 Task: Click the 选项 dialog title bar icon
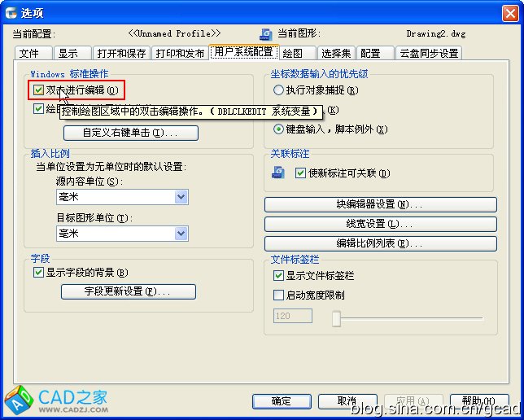click(x=11, y=12)
